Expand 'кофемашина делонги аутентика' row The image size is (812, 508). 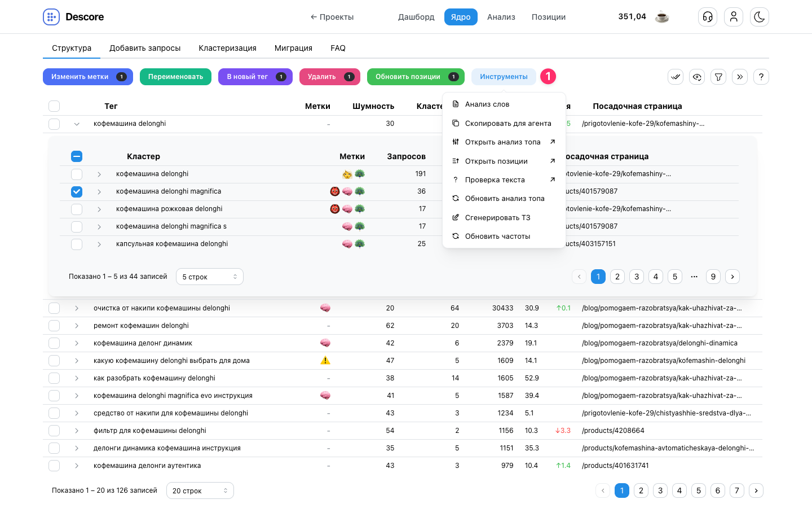coord(77,466)
